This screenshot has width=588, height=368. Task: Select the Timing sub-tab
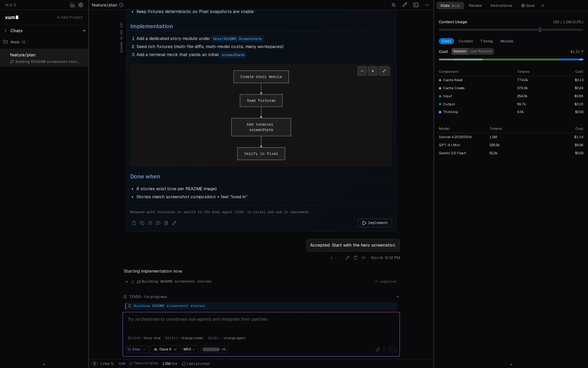click(486, 41)
